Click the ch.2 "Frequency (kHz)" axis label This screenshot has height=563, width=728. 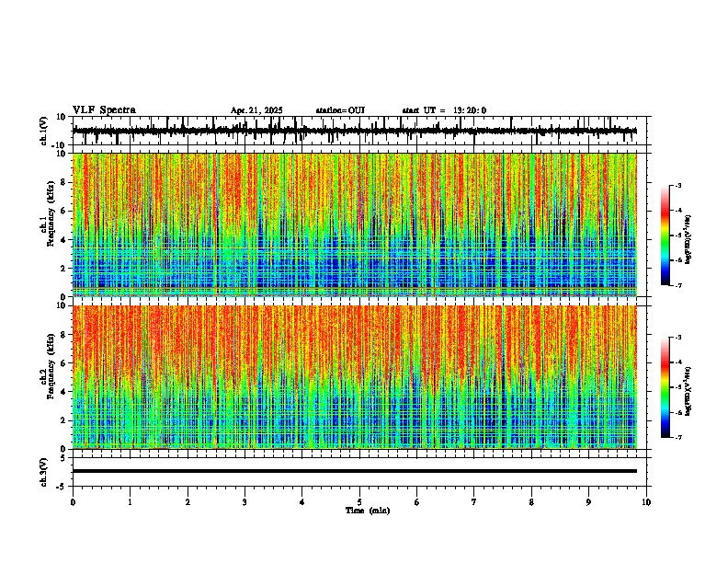51,365
